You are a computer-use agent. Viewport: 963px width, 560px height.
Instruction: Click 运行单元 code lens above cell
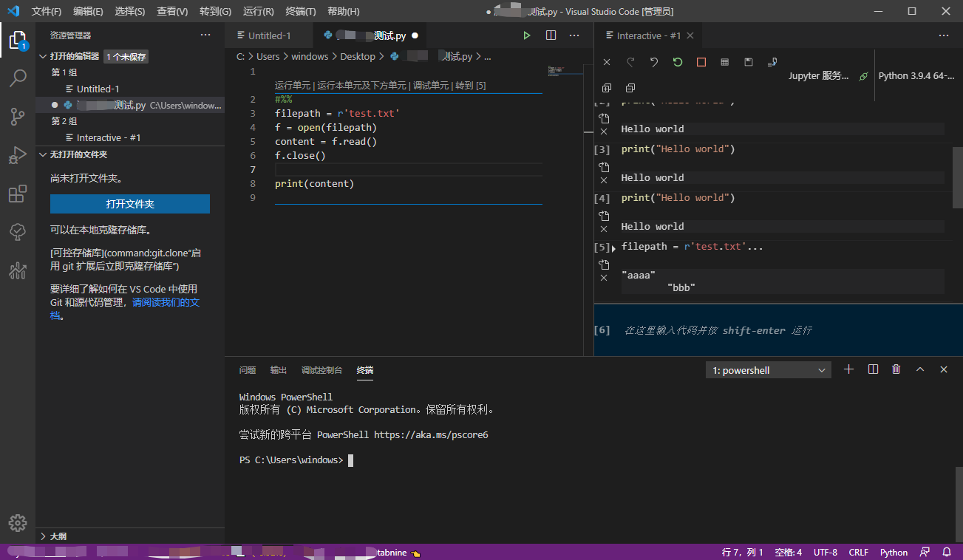(x=293, y=86)
